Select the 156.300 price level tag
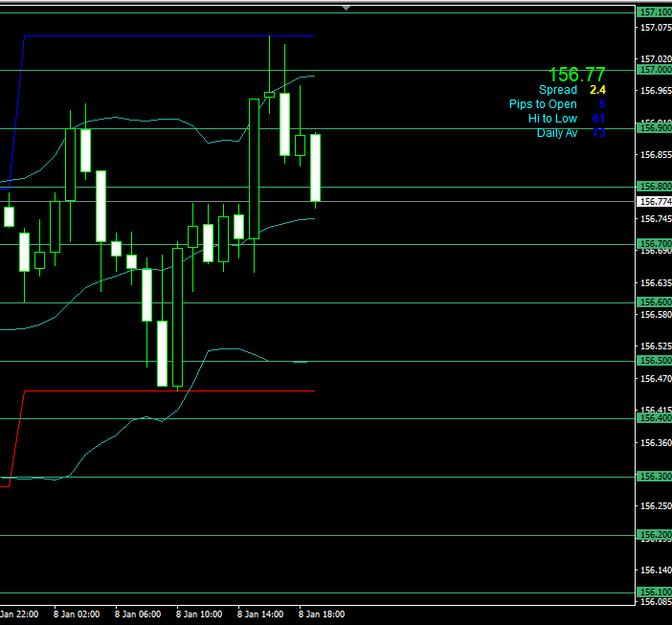 [x=655, y=477]
